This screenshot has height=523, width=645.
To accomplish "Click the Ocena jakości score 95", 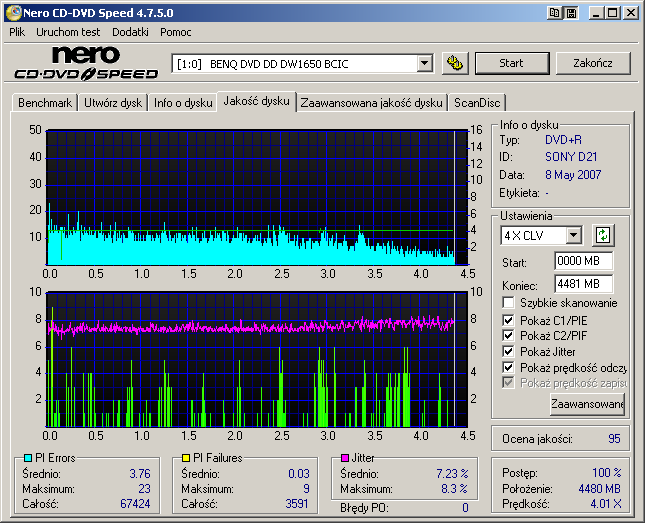I will tap(614, 439).
